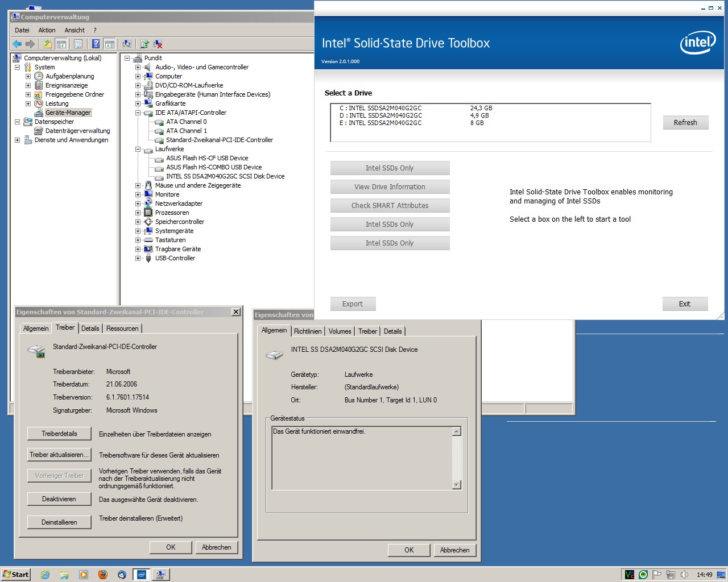Click Treiber aktualisieren button
Image resolution: width=728 pixels, height=582 pixels.
(59, 455)
